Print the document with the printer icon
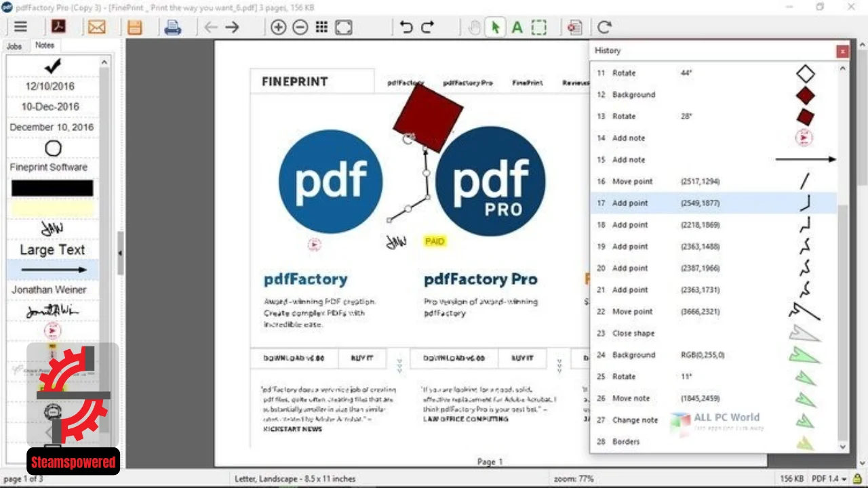The width and height of the screenshot is (868, 488). pos(173,27)
